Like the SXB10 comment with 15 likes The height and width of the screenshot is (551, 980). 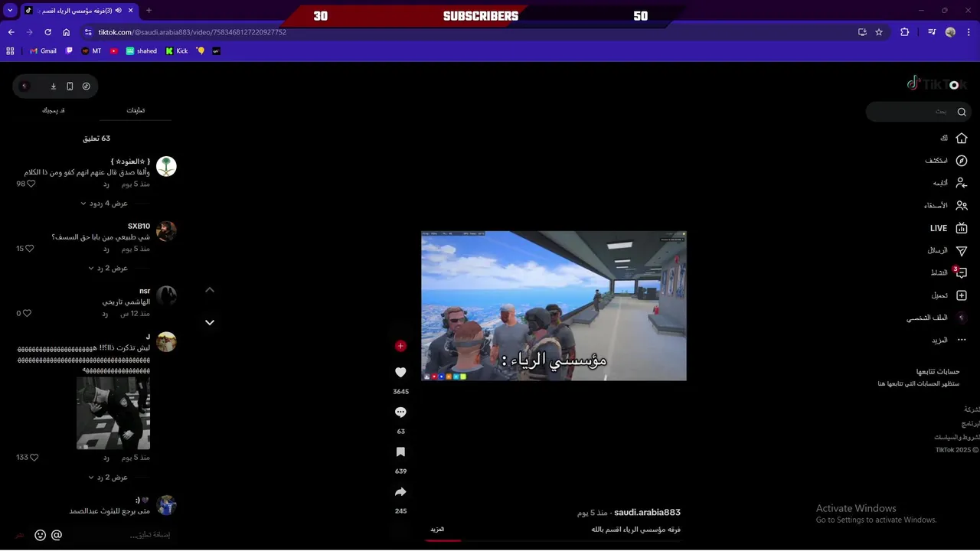[30, 249]
